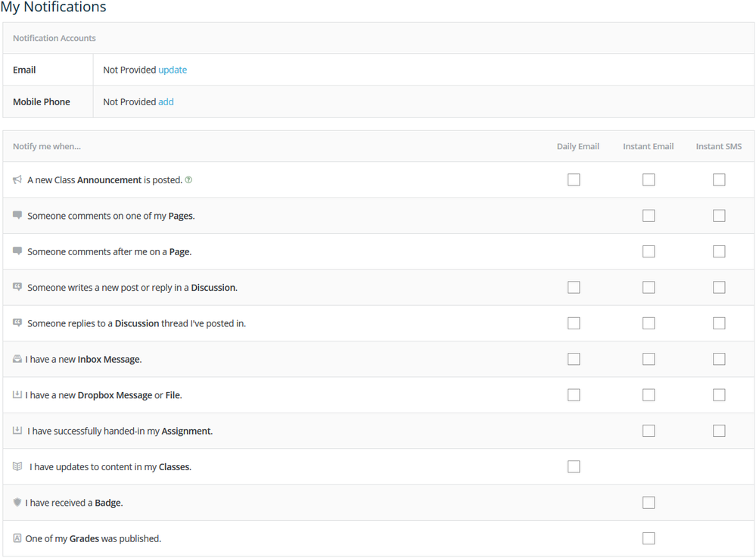Click the add link for Mobile Phone
Screen dimensions: 756x558
166,101
